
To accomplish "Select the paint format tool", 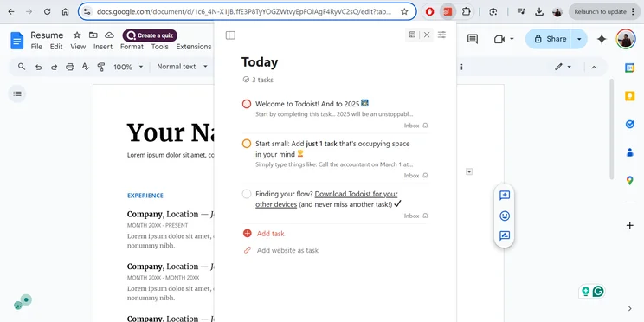I will coord(101,67).
